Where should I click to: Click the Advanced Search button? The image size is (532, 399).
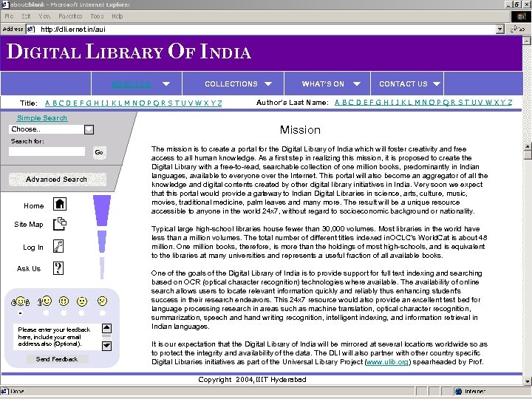tap(57, 179)
